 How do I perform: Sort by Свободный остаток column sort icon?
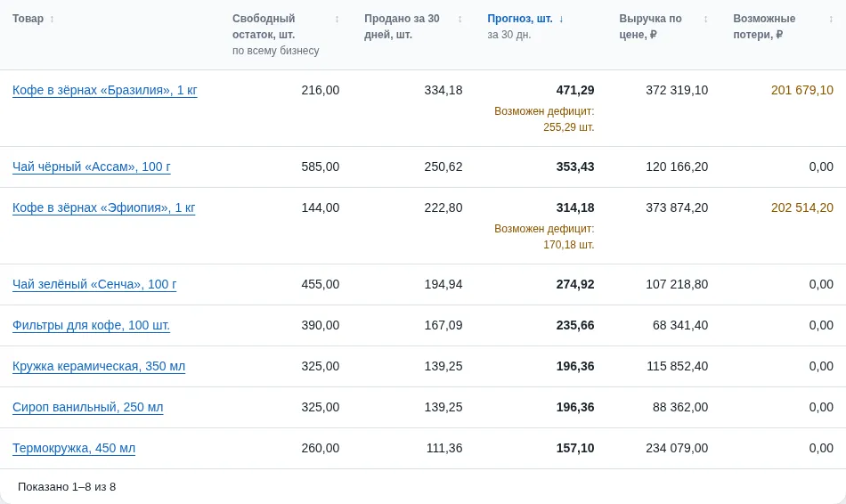coord(337,19)
